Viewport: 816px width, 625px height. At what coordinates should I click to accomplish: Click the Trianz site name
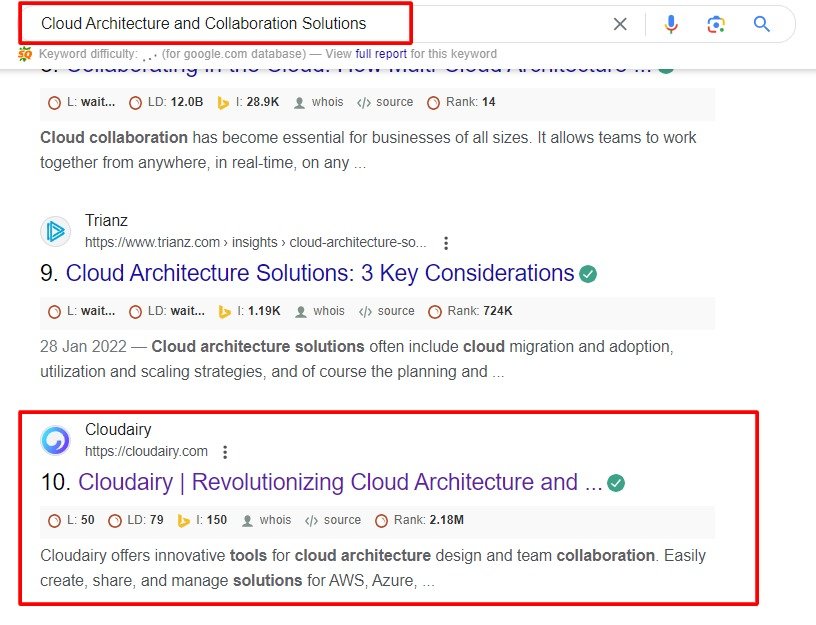point(106,221)
